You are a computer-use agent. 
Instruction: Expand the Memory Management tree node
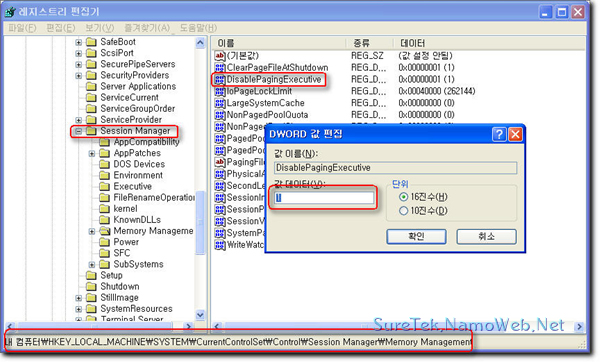pos(92,231)
